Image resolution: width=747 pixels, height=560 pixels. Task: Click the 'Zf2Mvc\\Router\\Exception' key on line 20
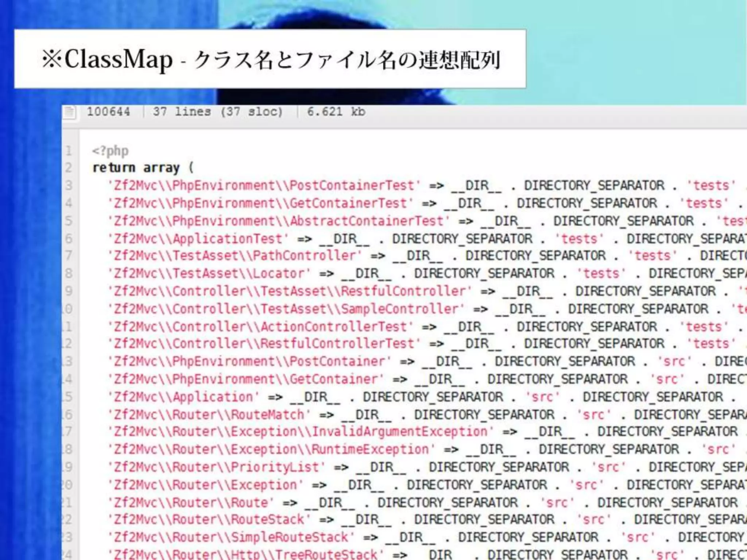click(205, 485)
